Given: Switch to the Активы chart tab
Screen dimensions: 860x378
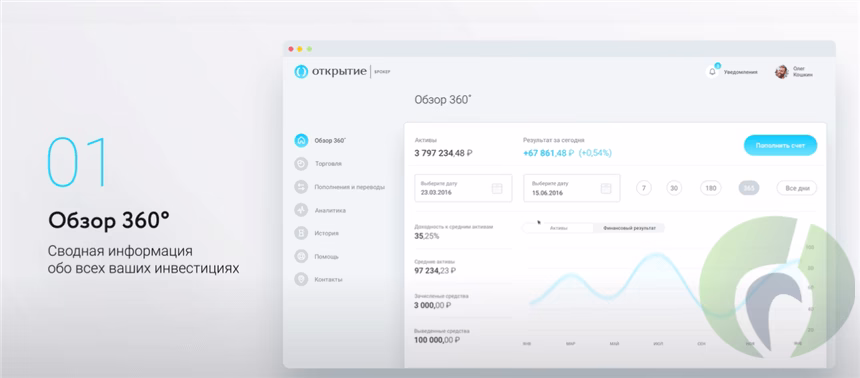Looking at the screenshot, I should click(x=558, y=228).
